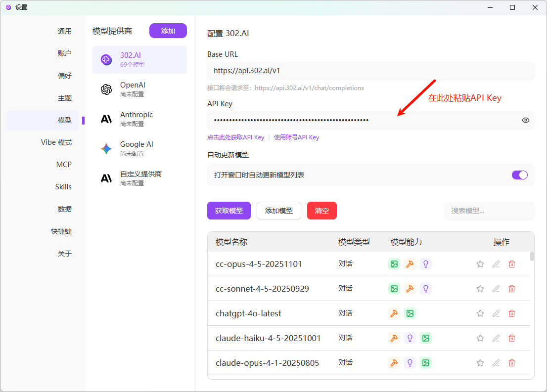Image resolution: width=547 pixels, height=392 pixels.
Task: Click the chatgpt-4o-latest model name
Action: (x=248, y=313)
